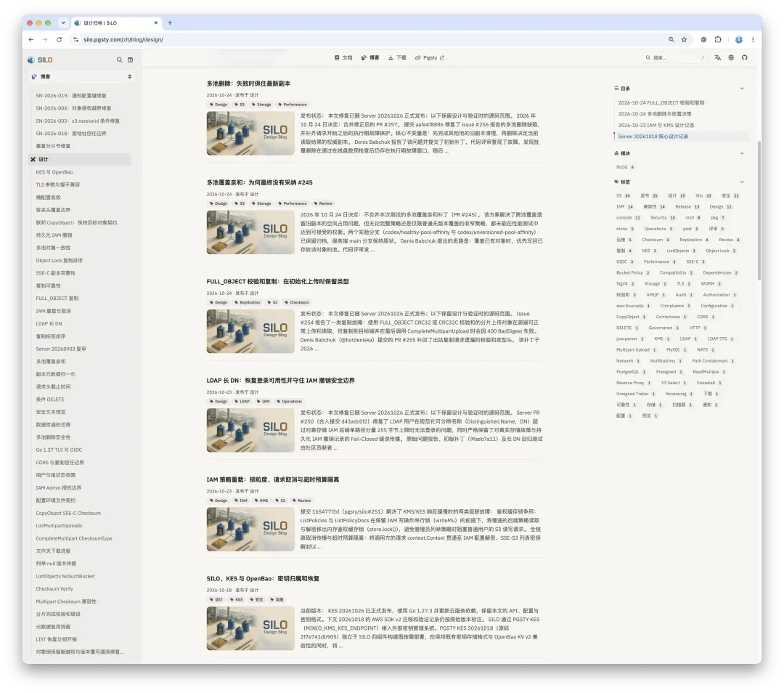Jump to Server 20261018 核心设计记录 in contents
The width and height of the screenshot is (784, 693).
pyautogui.click(x=653, y=136)
